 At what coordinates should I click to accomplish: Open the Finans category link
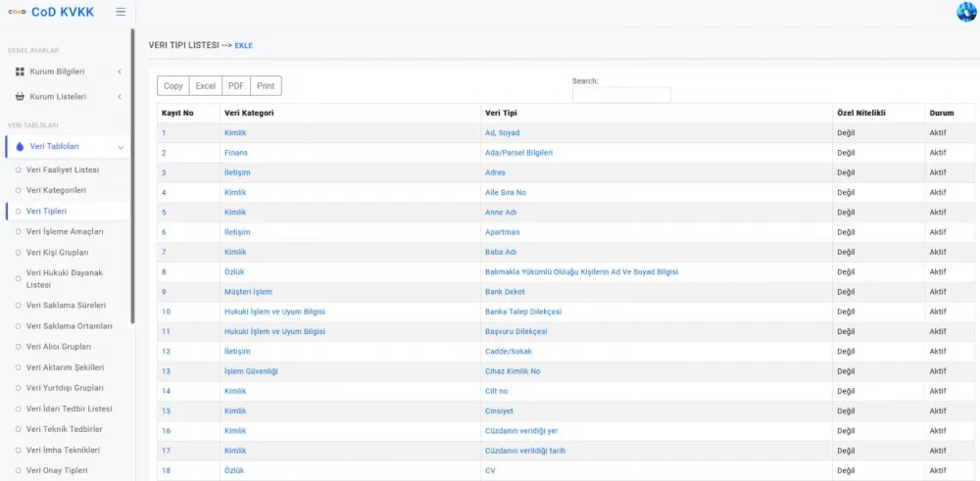pyautogui.click(x=236, y=153)
